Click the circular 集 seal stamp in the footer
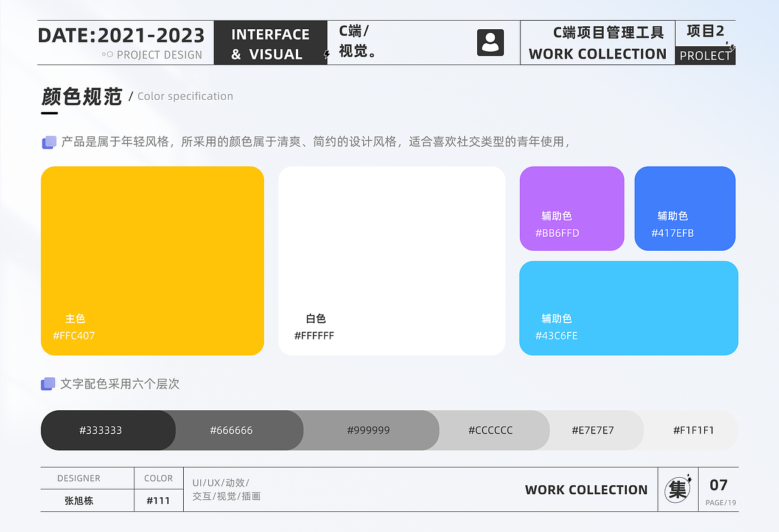779x532 pixels. point(677,489)
